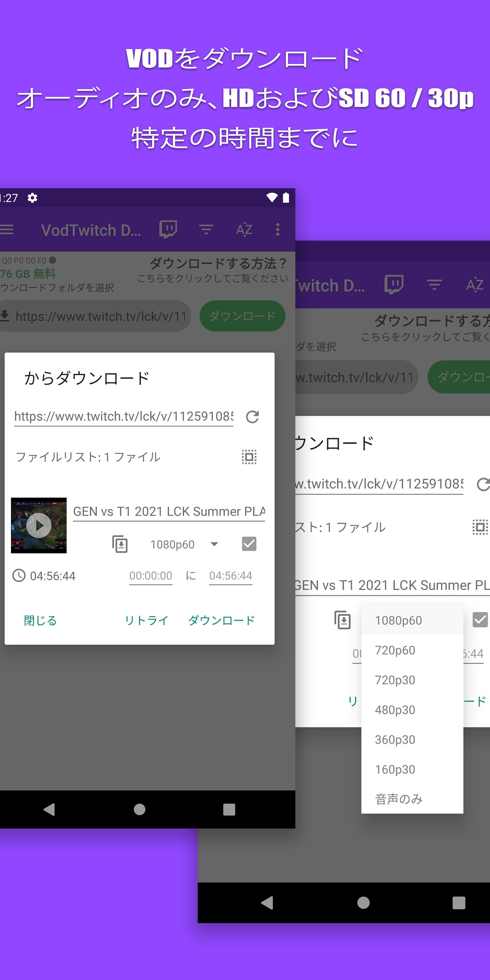Click copy-download icon in right phone dialog
The height and width of the screenshot is (980, 490).
coord(342,620)
